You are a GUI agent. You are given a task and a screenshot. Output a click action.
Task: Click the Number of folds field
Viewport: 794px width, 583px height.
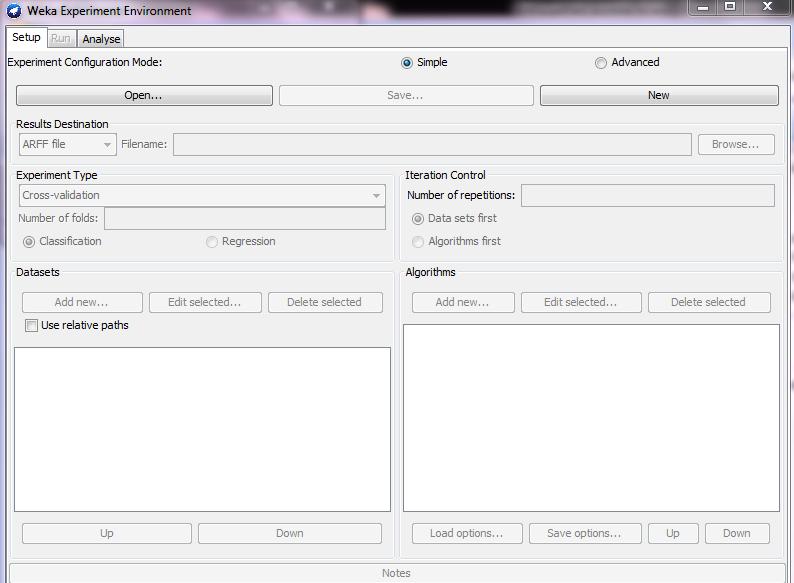point(245,218)
